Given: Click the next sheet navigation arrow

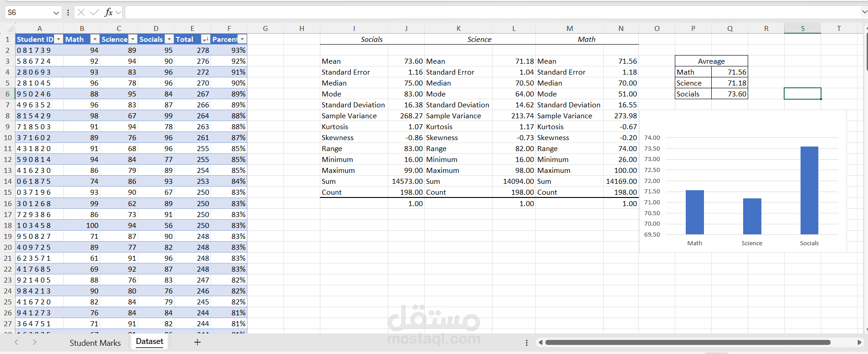Looking at the screenshot, I should (x=35, y=342).
